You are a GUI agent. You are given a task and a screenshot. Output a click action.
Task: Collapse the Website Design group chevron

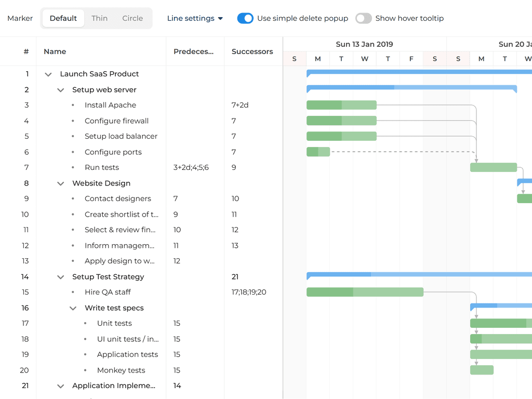(x=61, y=183)
